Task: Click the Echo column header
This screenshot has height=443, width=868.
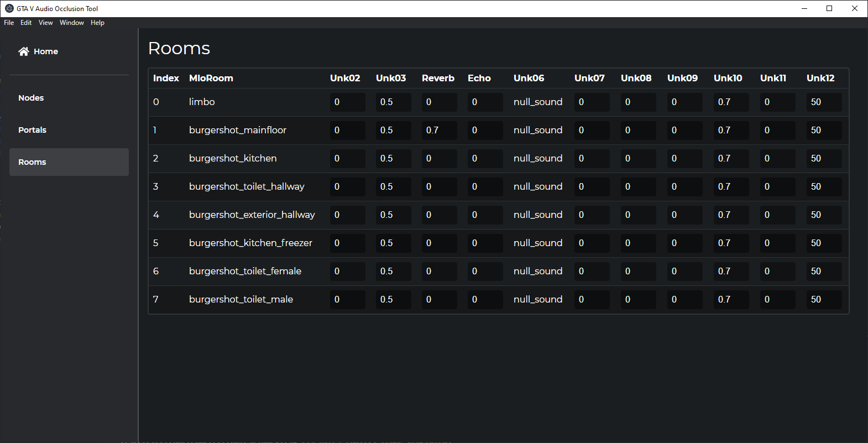Action: click(479, 78)
